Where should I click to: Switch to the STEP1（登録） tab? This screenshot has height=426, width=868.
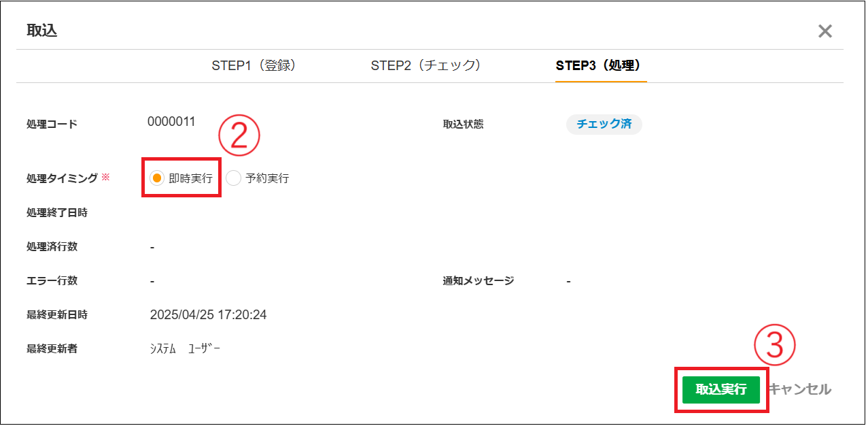tap(254, 66)
